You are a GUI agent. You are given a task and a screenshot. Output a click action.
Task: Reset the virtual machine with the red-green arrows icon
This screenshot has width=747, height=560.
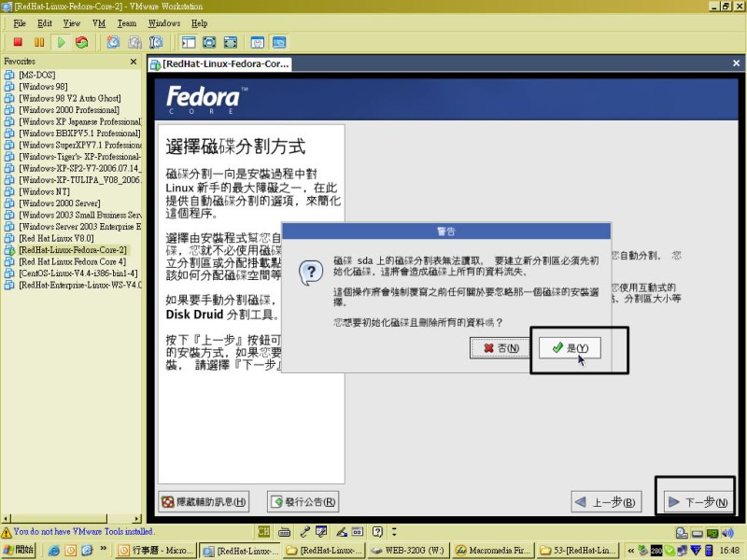pyautogui.click(x=82, y=42)
